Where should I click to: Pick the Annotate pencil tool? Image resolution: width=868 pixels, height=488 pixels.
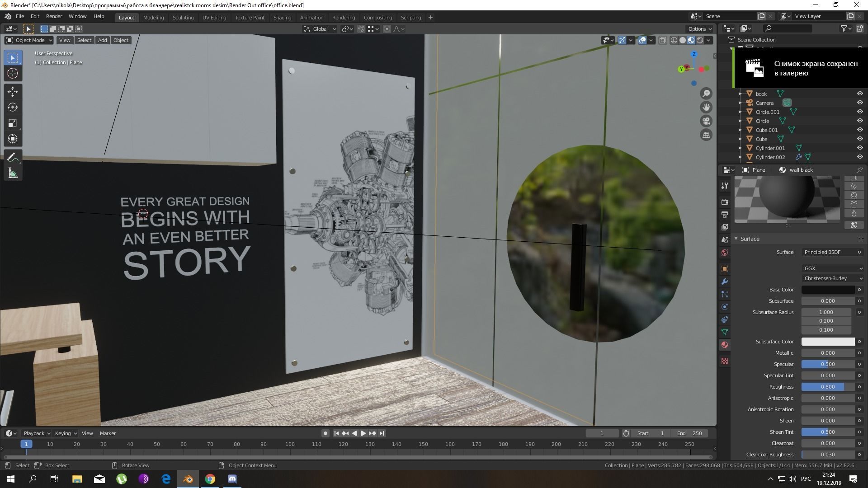click(13, 157)
